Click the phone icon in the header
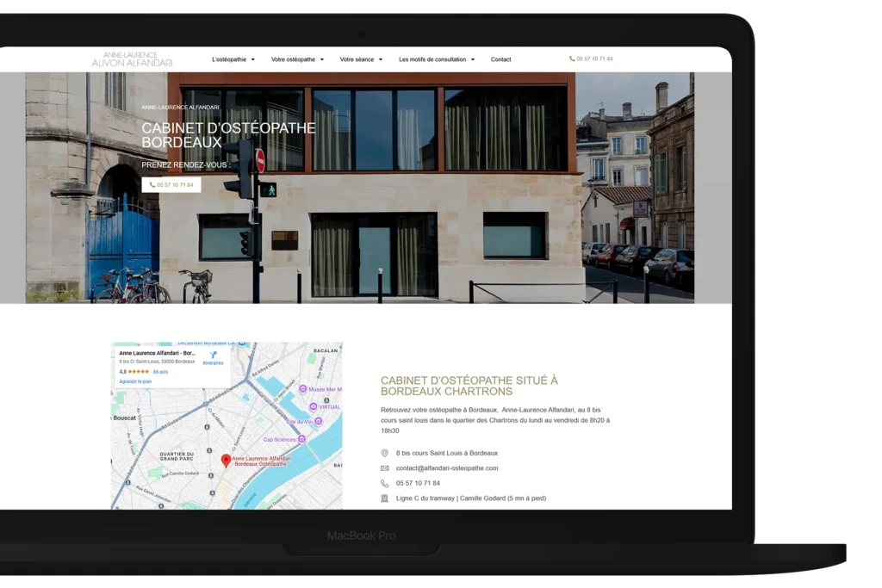Viewport: 882px width, 588px height. point(572,59)
